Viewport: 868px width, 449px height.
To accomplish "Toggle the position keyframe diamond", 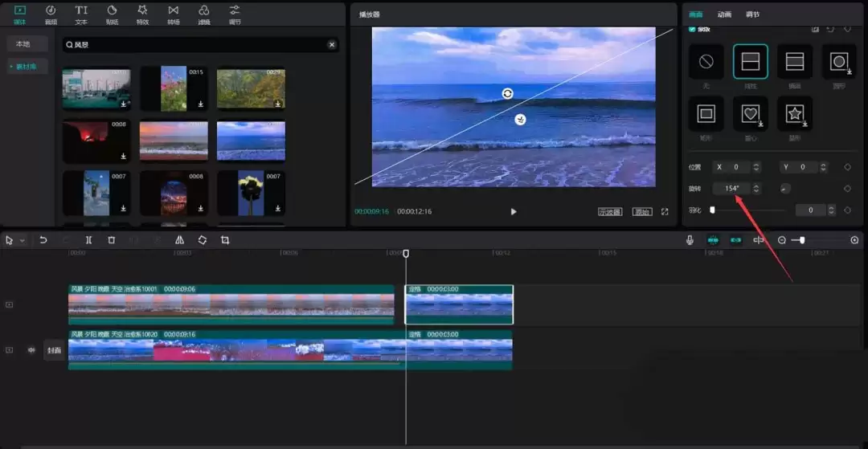I will point(847,167).
